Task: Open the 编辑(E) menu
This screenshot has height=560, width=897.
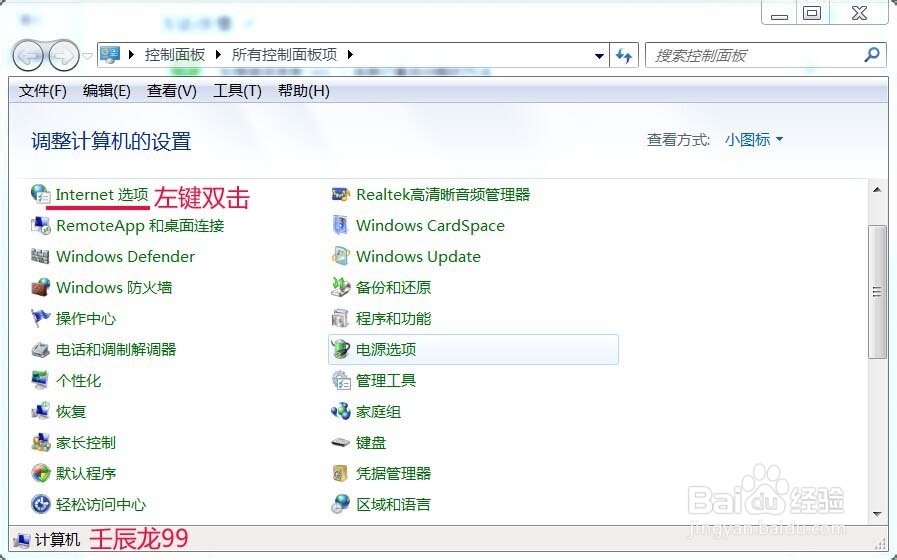Action: [106, 90]
